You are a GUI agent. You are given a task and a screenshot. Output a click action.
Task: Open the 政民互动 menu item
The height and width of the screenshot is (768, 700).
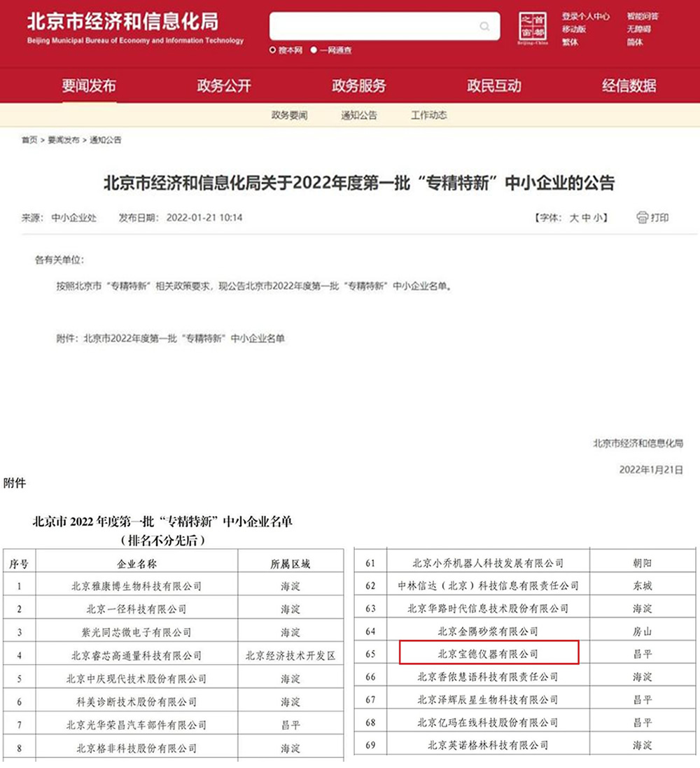point(493,85)
